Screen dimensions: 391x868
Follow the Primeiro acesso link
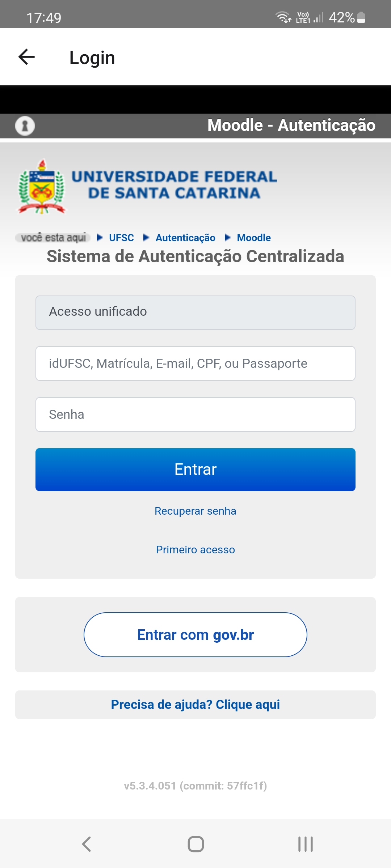click(195, 550)
